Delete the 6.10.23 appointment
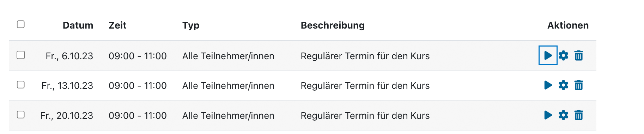The width and height of the screenshot is (644, 134). click(578, 55)
